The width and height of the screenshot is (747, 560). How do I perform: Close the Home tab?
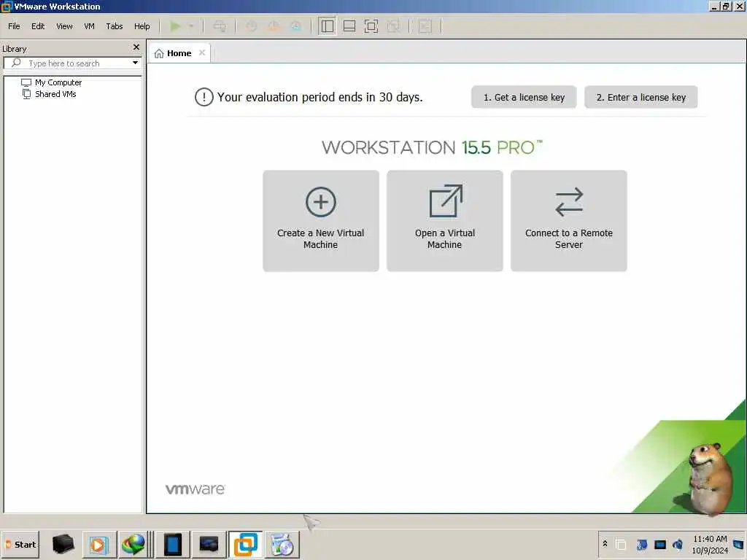tap(202, 52)
